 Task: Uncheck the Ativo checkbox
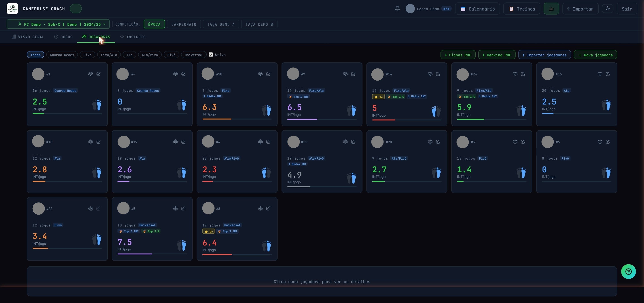(x=211, y=55)
